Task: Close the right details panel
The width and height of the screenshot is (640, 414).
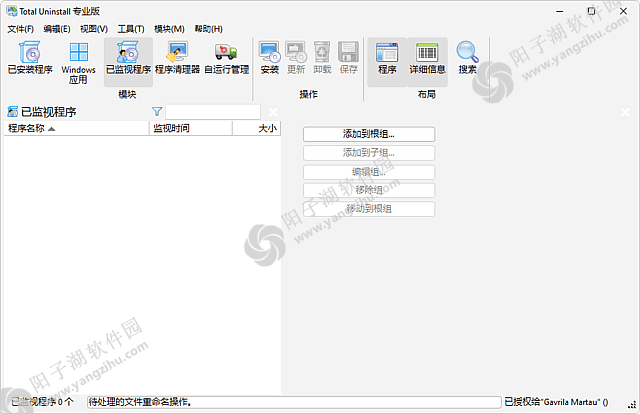Action: pyautogui.click(x=625, y=111)
